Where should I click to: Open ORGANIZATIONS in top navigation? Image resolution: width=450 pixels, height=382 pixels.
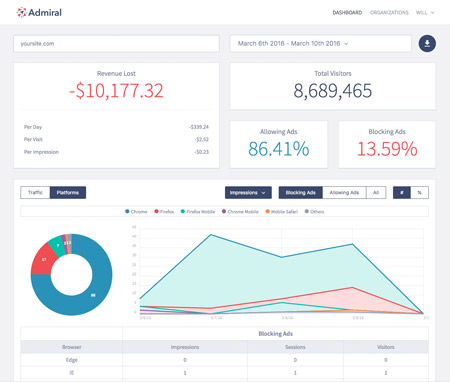pyautogui.click(x=389, y=13)
